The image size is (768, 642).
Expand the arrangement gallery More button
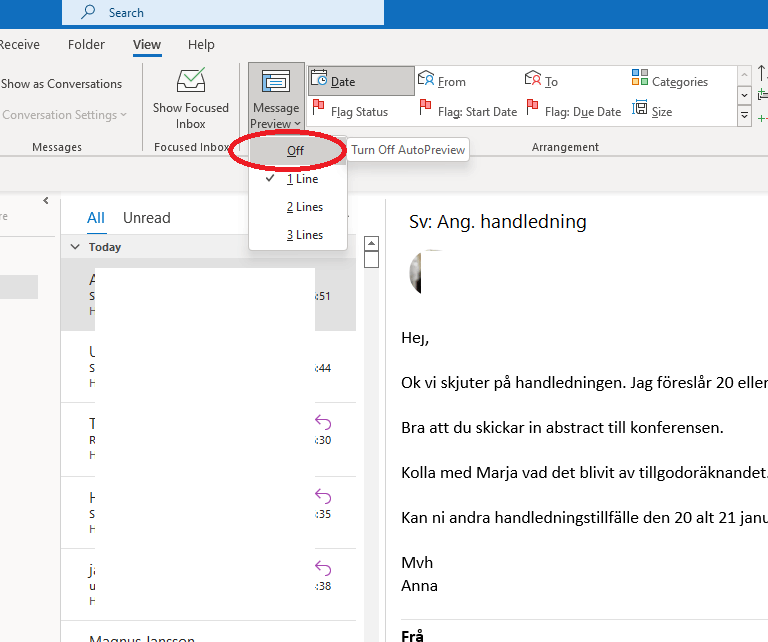point(744,116)
